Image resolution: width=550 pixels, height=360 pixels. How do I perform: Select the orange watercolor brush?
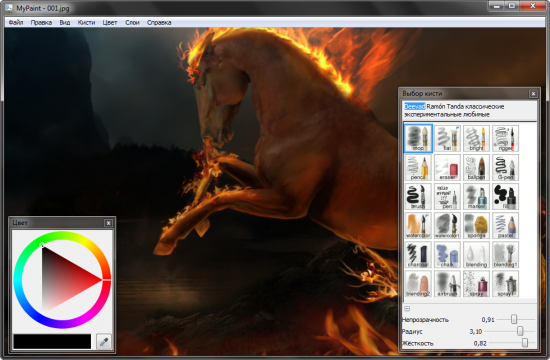(418, 226)
